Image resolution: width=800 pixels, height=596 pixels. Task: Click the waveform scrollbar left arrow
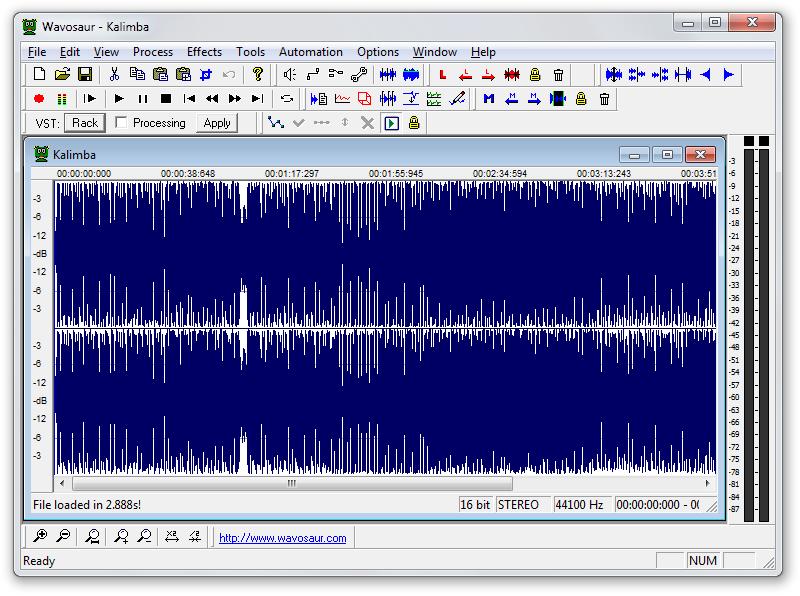click(x=62, y=483)
